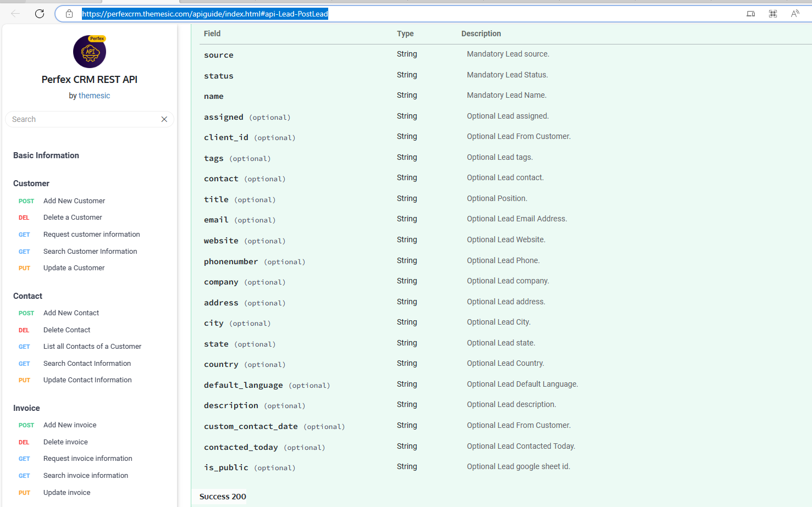The width and height of the screenshot is (812, 507).
Task: Click the Description column header
Action: pyautogui.click(x=481, y=34)
